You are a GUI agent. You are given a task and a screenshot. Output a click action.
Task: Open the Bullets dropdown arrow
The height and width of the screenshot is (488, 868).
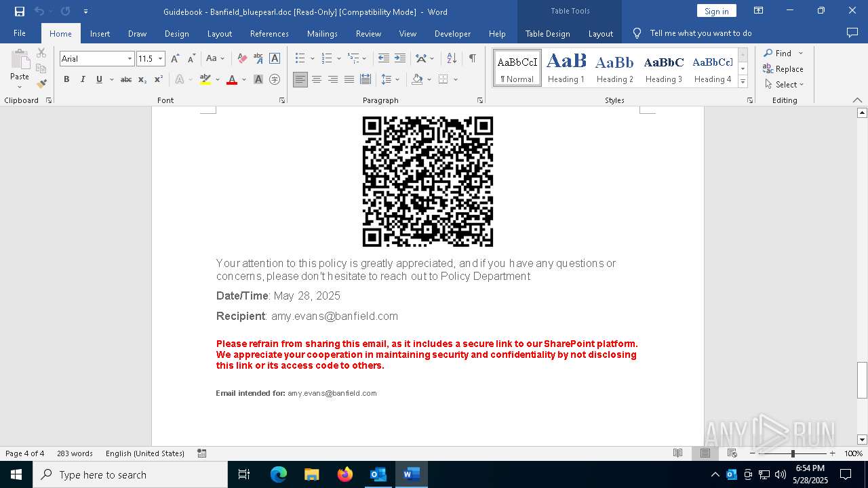[313, 59]
